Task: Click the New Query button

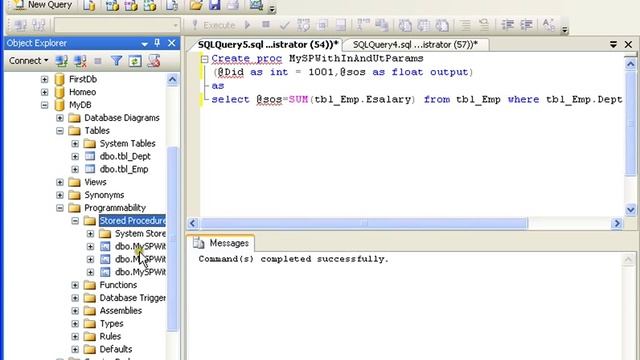Action: (42, 5)
